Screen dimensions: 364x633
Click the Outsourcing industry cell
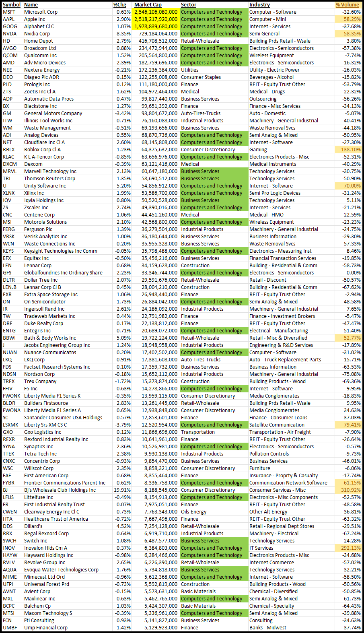(x=263, y=99)
